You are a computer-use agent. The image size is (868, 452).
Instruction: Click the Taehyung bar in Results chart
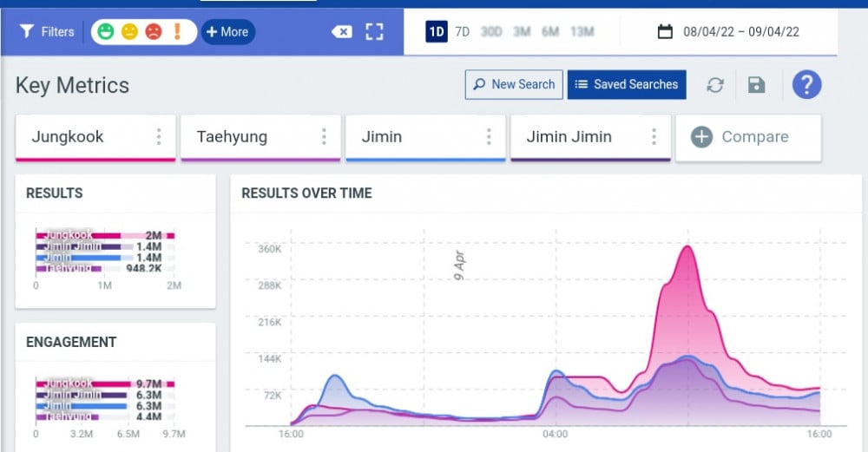[69, 268]
